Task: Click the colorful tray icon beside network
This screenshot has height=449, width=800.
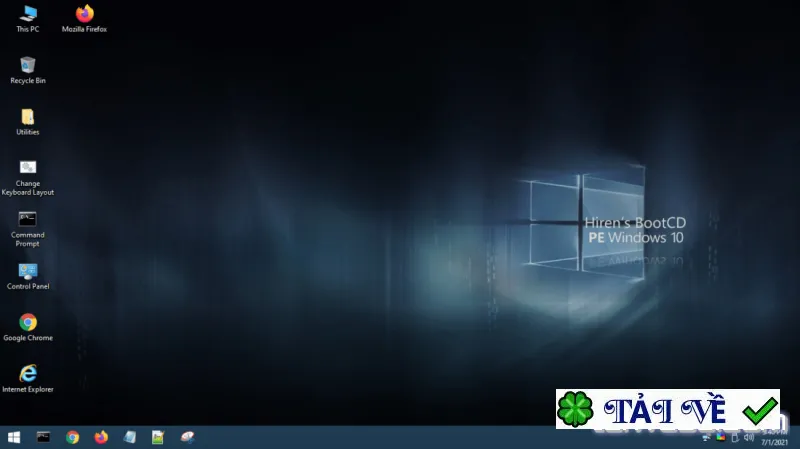Action: point(720,437)
